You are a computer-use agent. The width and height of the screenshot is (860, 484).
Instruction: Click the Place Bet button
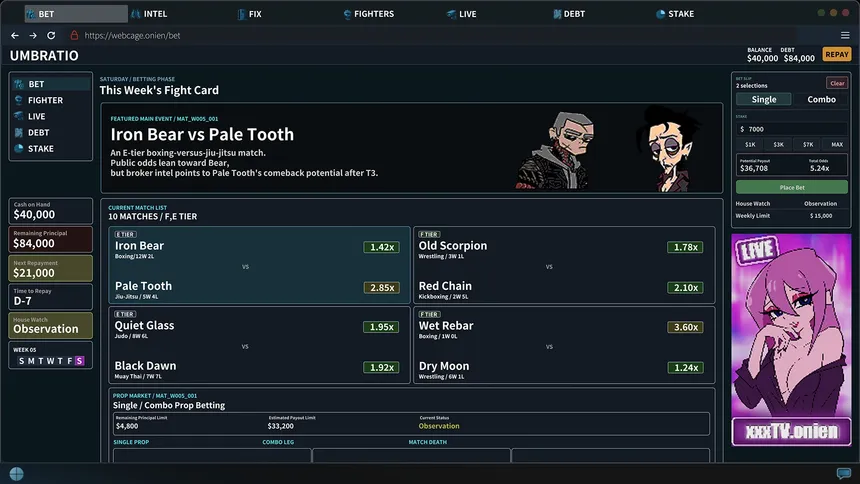click(791, 187)
